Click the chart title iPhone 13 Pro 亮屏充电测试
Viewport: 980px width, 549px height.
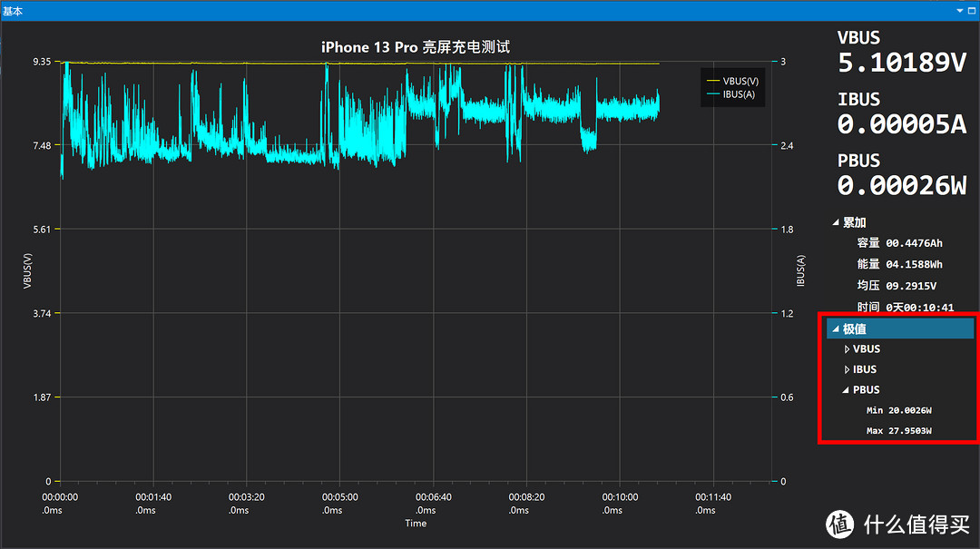(x=416, y=47)
